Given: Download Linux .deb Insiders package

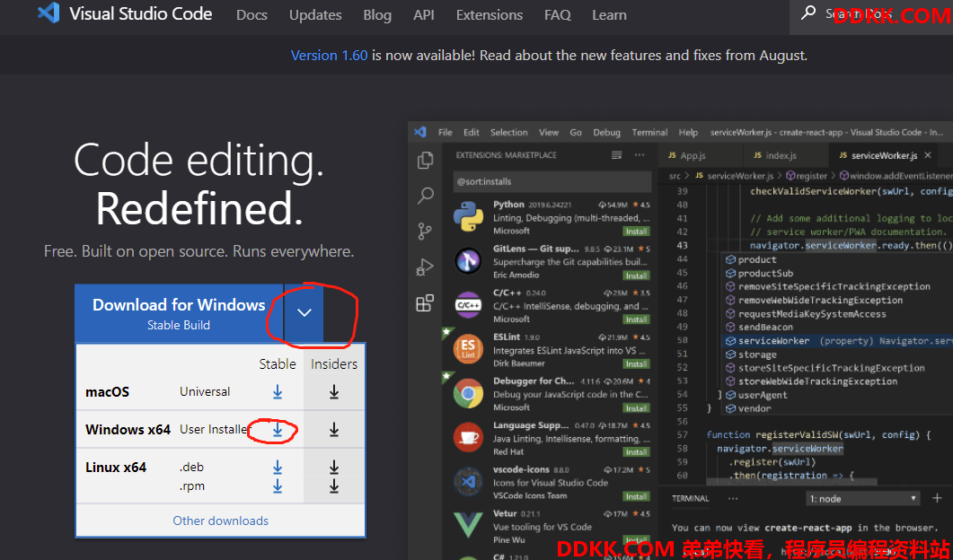Looking at the screenshot, I should tap(334, 467).
